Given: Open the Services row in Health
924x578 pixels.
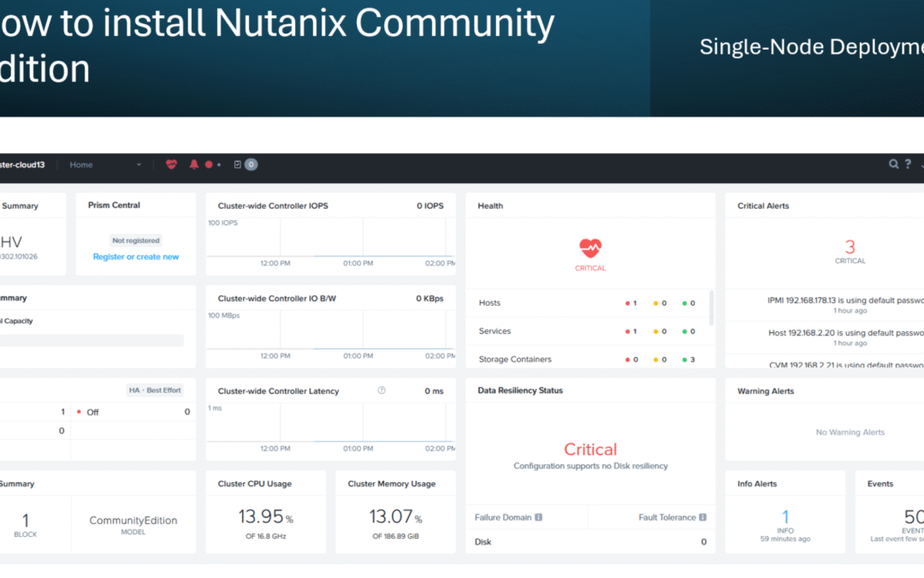Looking at the screenshot, I should click(588, 331).
